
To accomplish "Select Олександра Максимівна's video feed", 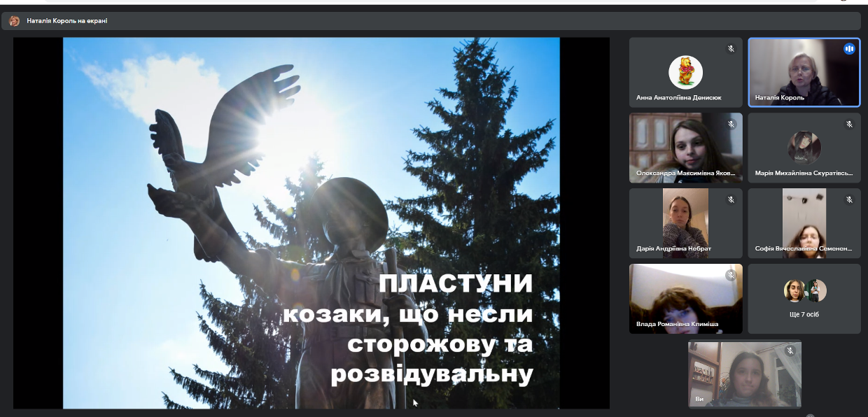I will (x=686, y=148).
